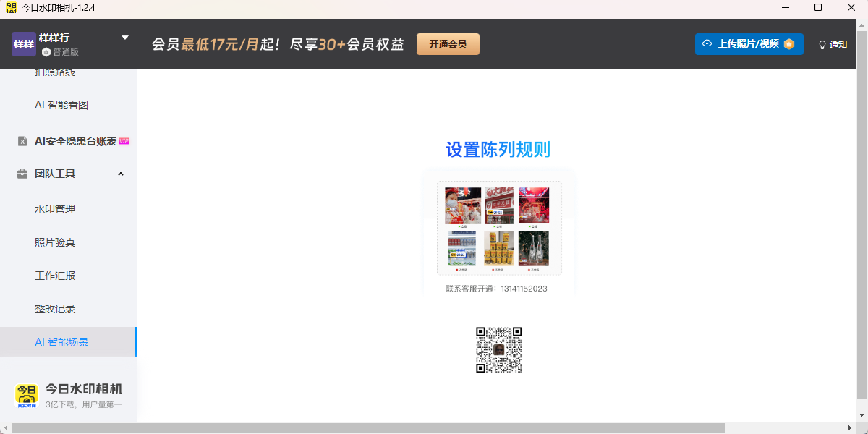Open the 样样 team avatar icon

point(24,44)
